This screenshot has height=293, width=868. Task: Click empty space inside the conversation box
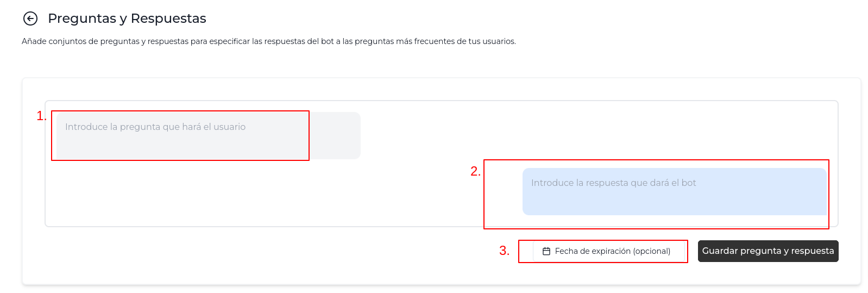[x=272, y=196]
